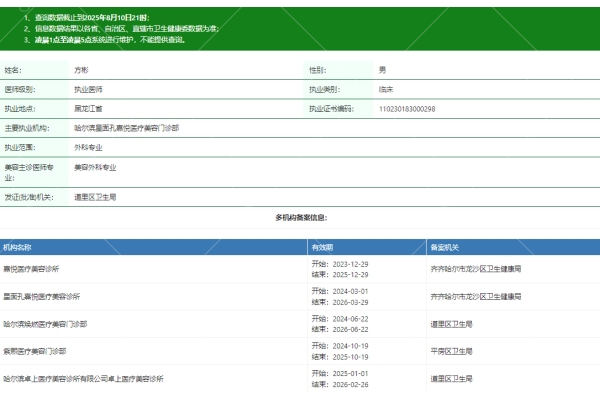Viewport: 600px width, 400px height.
Task: Select certificate number 110230183000298
Action: 407,109
